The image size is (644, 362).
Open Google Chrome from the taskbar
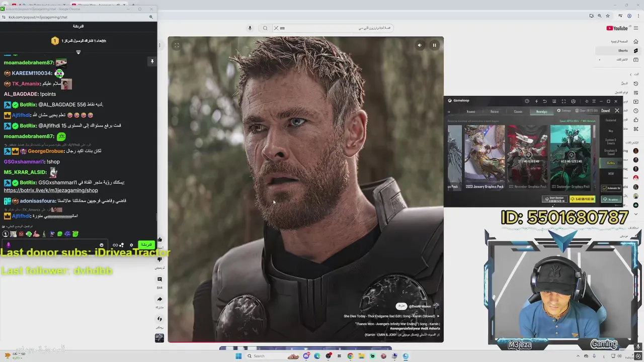(350, 356)
